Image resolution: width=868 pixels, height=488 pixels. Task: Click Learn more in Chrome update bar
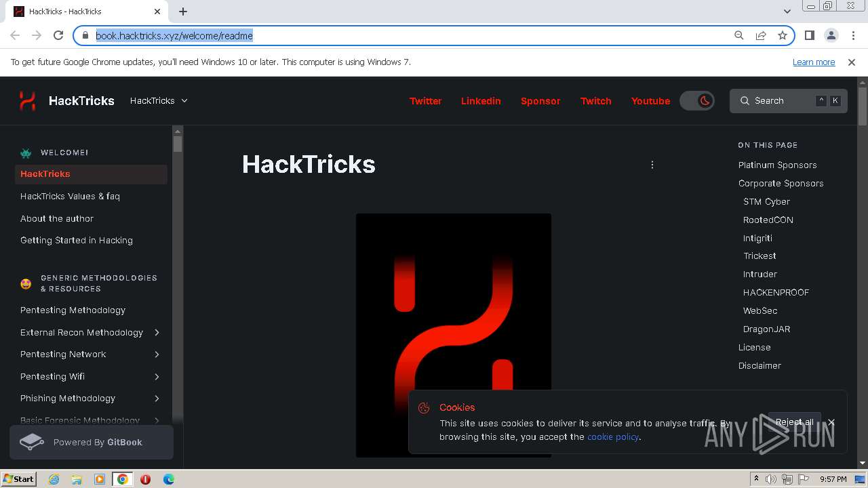point(814,62)
